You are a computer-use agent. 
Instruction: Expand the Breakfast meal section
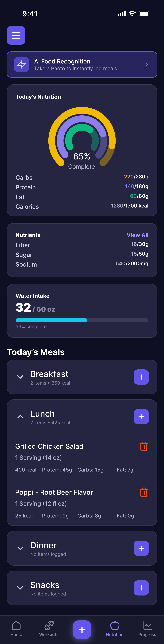[x=20, y=377]
